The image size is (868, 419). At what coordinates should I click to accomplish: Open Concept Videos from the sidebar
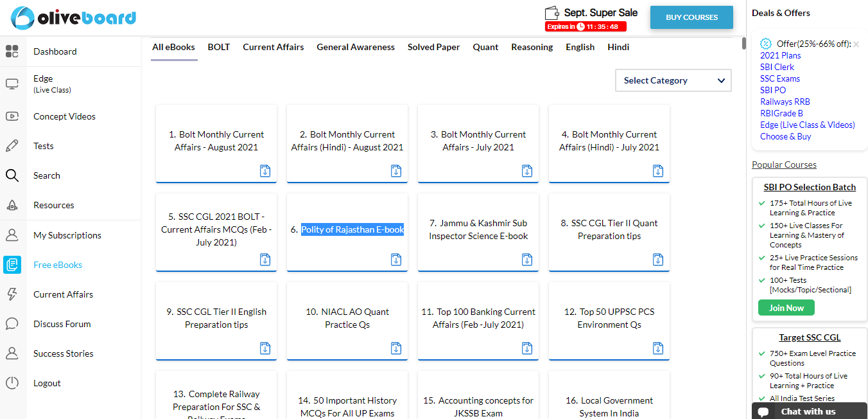click(64, 116)
